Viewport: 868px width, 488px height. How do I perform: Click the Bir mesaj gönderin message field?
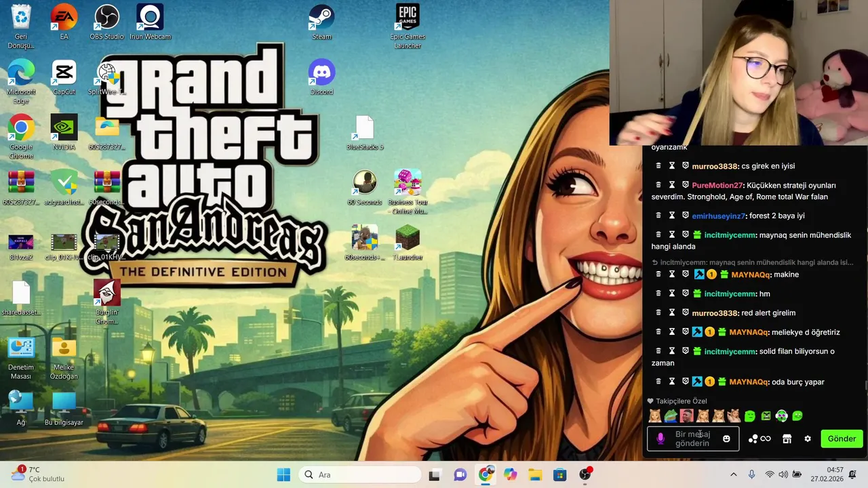(692, 439)
